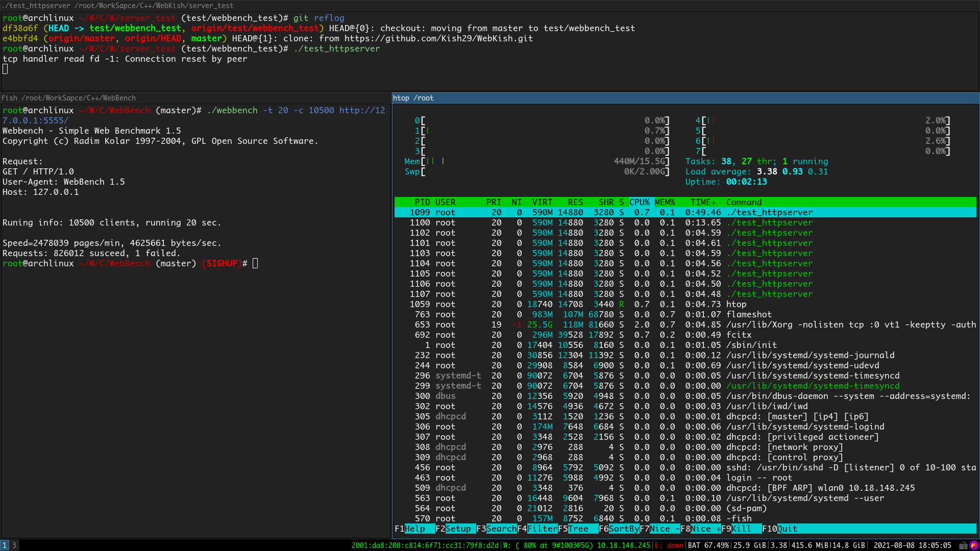The image size is (980, 551).
Task: Select the flameshot process row 763
Action: [x=685, y=314]
